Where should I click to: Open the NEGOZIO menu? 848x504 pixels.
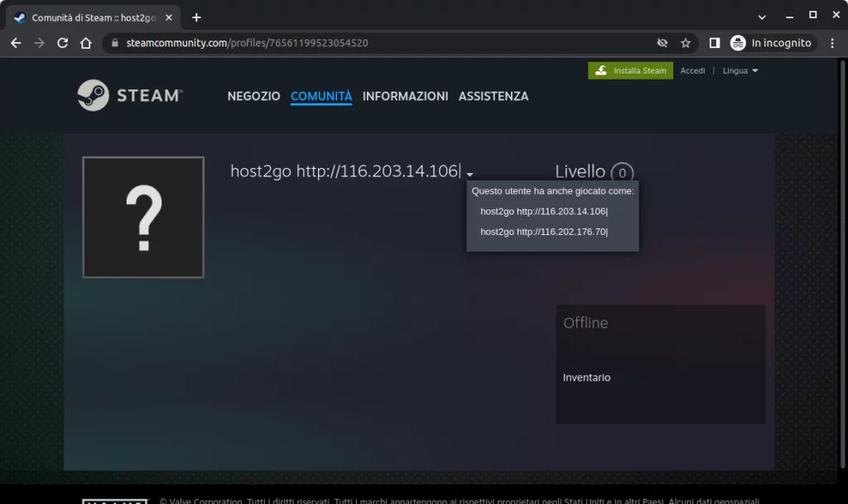click(253, 96)
